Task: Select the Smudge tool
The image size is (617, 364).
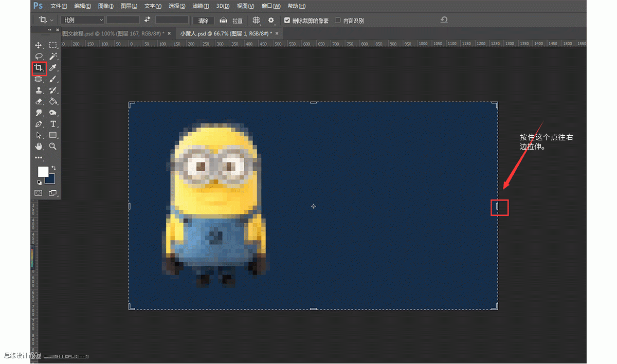Action: click(x=39, y=113)
